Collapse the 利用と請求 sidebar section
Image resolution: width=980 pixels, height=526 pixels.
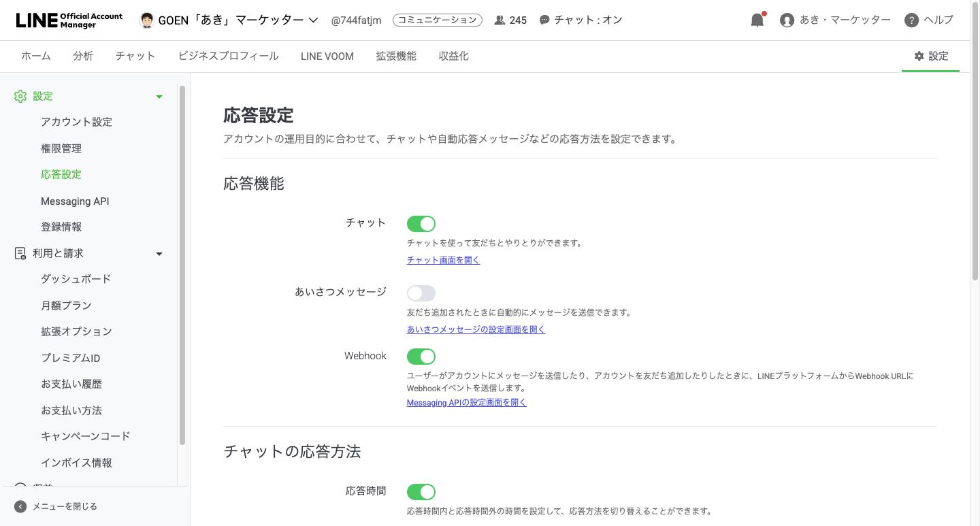point(159,254)
